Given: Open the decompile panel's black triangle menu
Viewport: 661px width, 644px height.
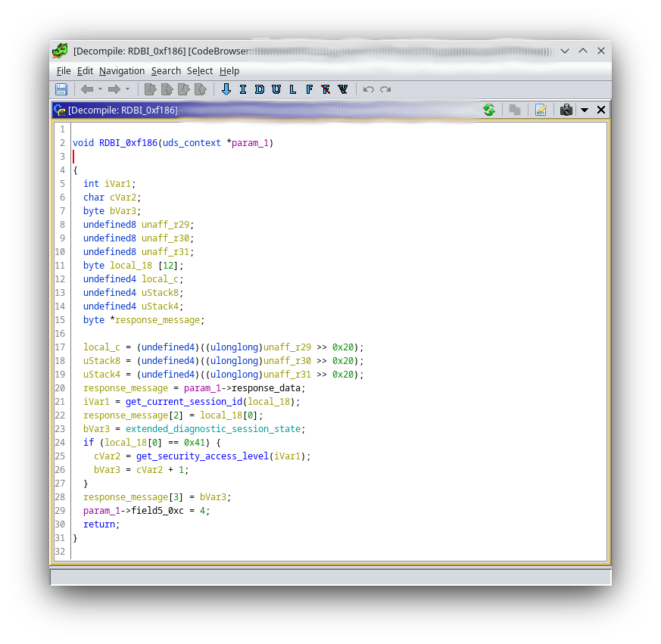Looking at the screenshot, I should pyautogui.click(x=584, y=110).
